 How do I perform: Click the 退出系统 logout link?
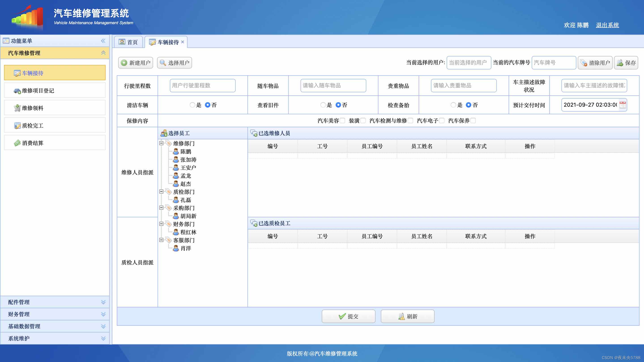(x=607, y=25)
